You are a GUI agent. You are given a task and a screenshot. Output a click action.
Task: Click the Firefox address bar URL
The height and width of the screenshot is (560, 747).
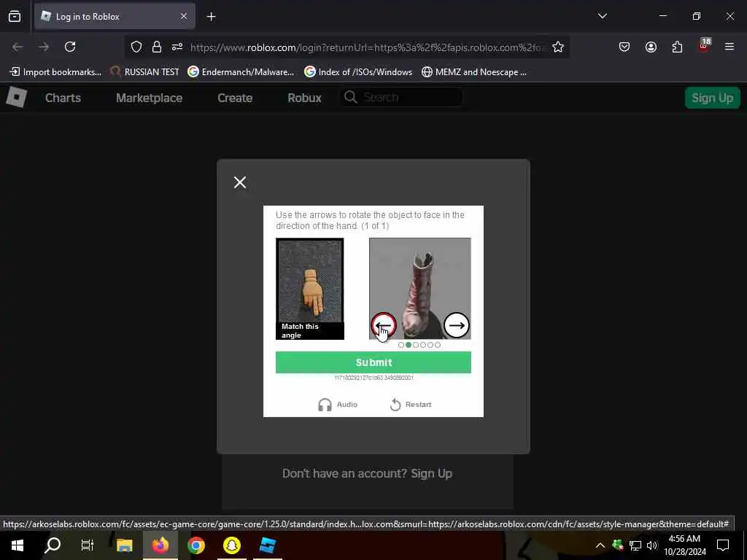click(x=366, y=47)
